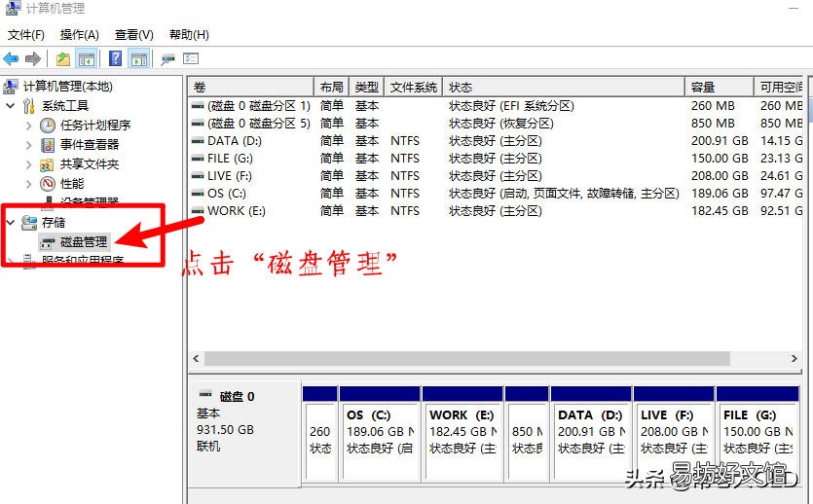Toggle Show/Hide Console Tree toolbar icon
The width and height of the screenshot is (813, 504).
(x=87, y=58)
